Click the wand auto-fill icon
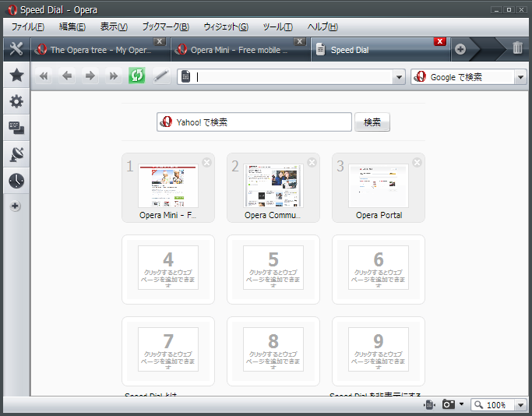 tap(161, 76)
